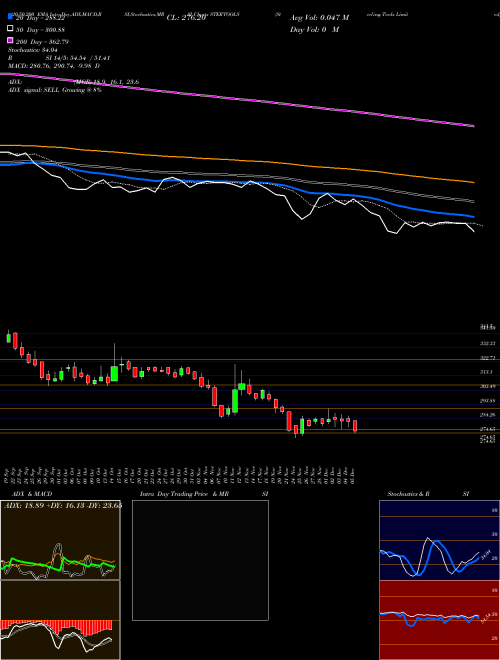Click the empty Intra Day Trading Price panel
Screen dimensions: 500x660
[x=200, y=560]
